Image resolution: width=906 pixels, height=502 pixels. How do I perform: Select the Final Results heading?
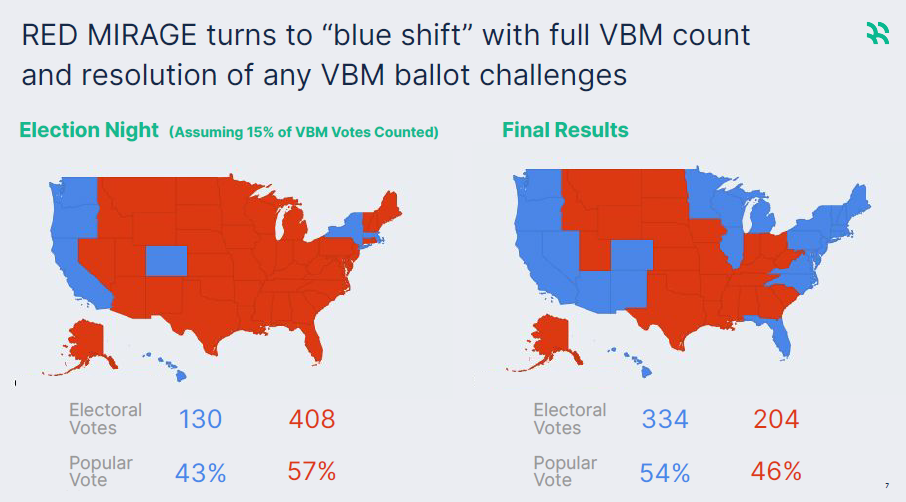[x=565, y=131]
